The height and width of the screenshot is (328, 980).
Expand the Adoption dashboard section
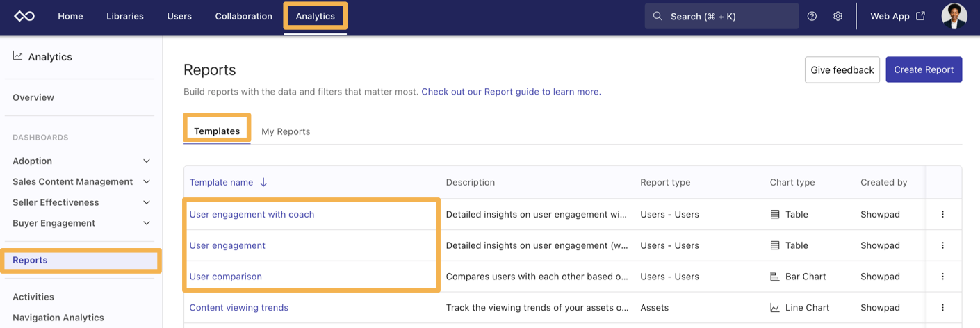coord(146,161)
